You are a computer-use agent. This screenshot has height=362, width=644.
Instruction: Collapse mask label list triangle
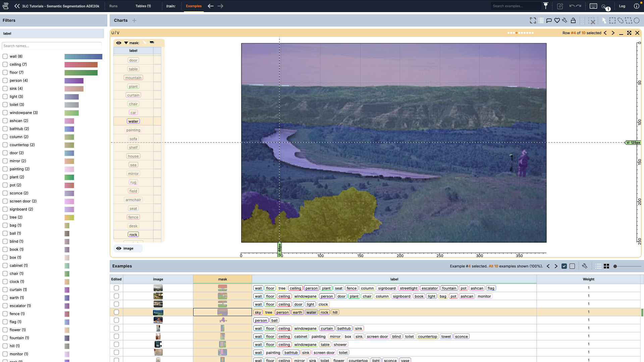tap(126, 43)
